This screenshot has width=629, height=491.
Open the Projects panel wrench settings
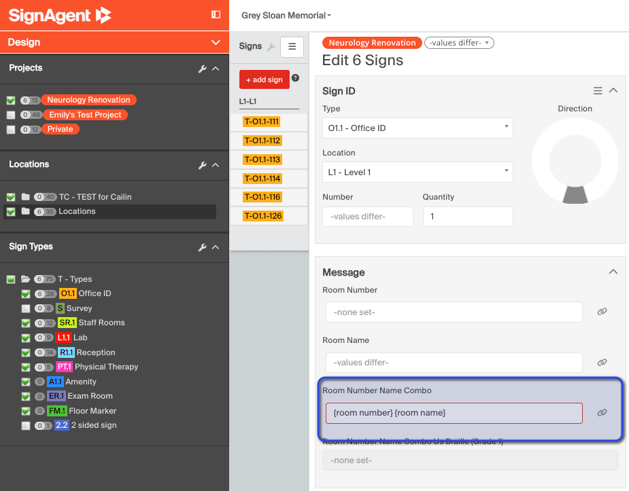click(202, 69)
